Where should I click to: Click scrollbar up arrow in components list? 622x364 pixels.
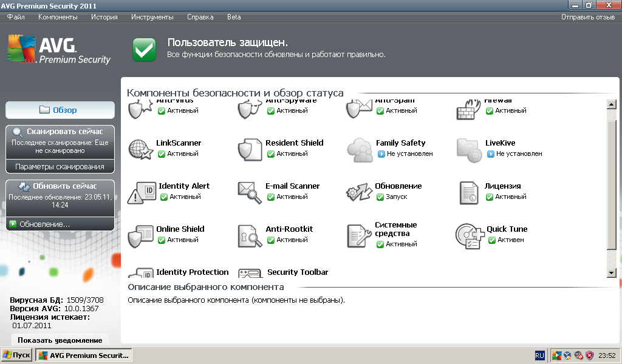pyautogui.click(x=611, y=104)
